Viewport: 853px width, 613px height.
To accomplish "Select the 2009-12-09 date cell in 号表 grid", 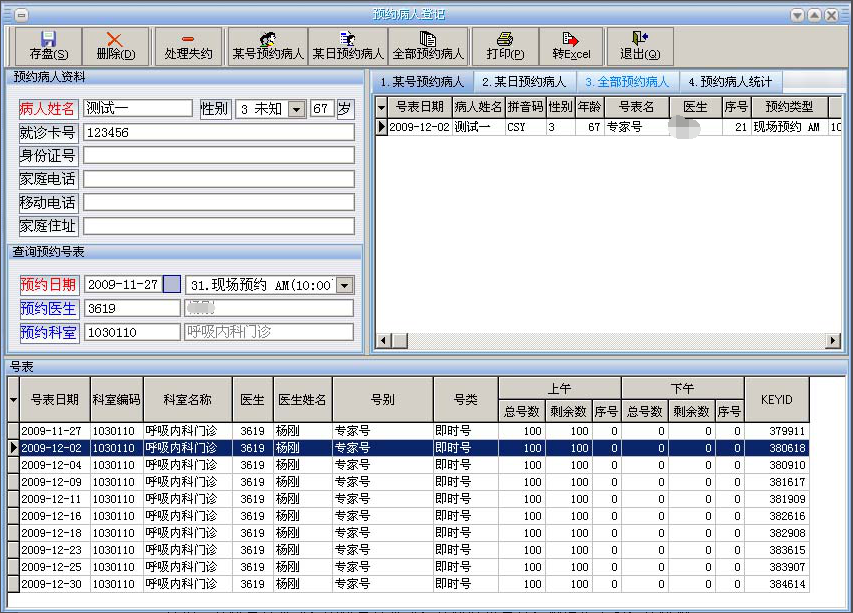I will 55,482.
